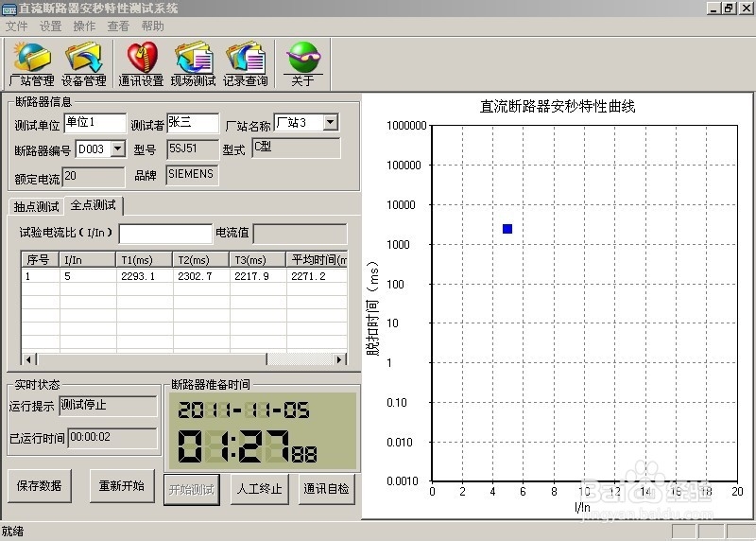The image size is (756, 541).
Task: Click the application title bar icon
Action: pos(9,9)
